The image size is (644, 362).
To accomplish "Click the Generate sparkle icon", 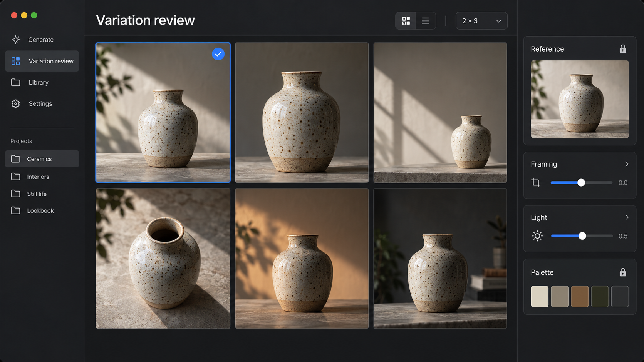I will (x=15, y=40).
